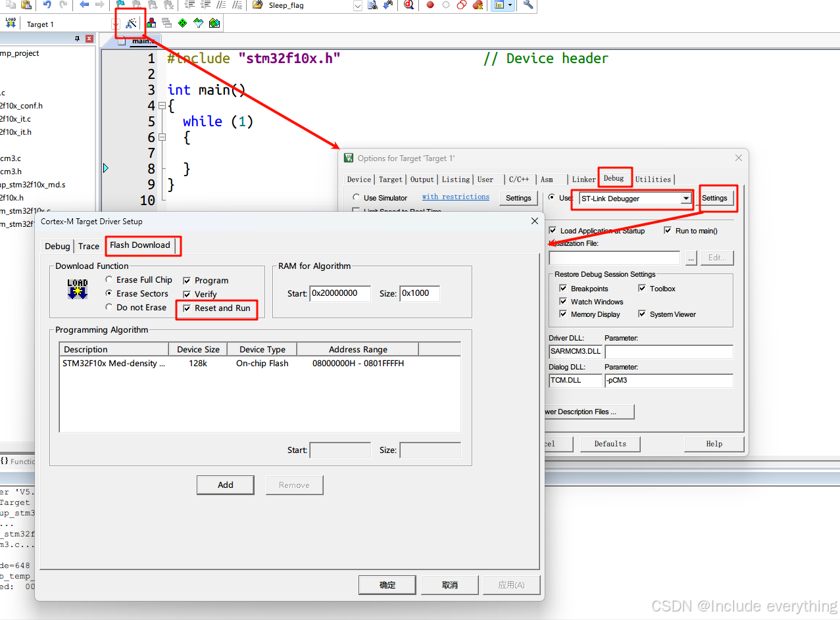Toggle Memory Display checkbox
Screen dimensions: 840x620
pos(563,314)
